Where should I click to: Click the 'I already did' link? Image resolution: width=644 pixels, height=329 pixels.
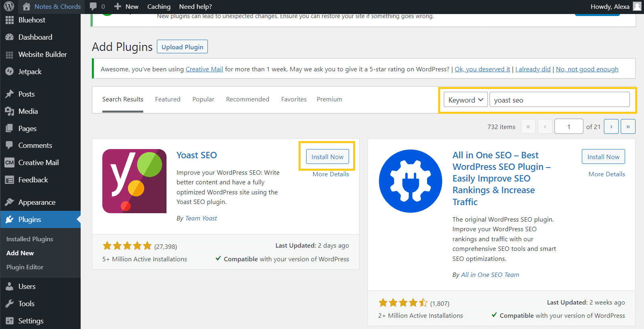click(533, 69)
